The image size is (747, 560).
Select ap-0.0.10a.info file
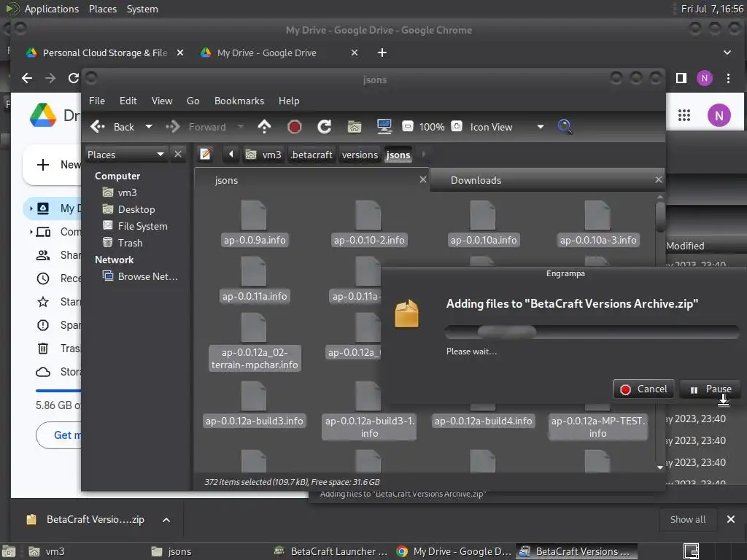[483, 223]
